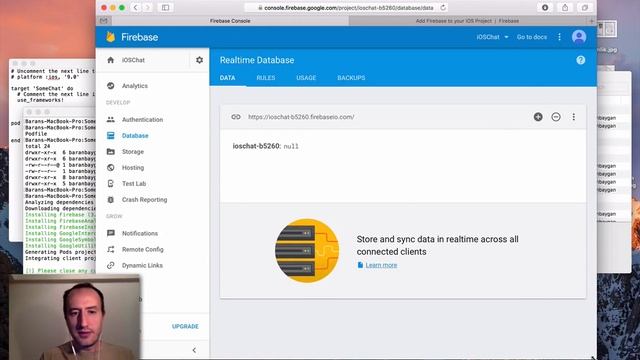Open header three-dot overflow menu
Viewport: 640px width, 360px height.
559,37
